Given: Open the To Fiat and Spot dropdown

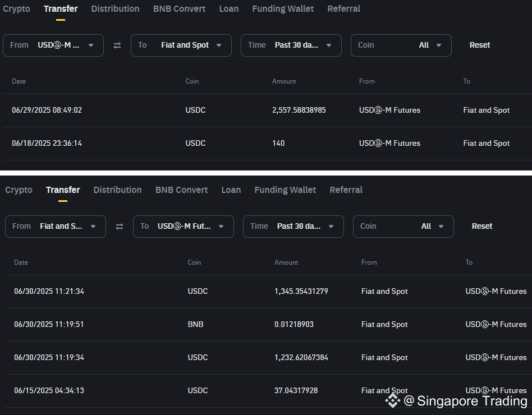Looking at the screenshot, I should pyautogui.click(x=181, y=45).
